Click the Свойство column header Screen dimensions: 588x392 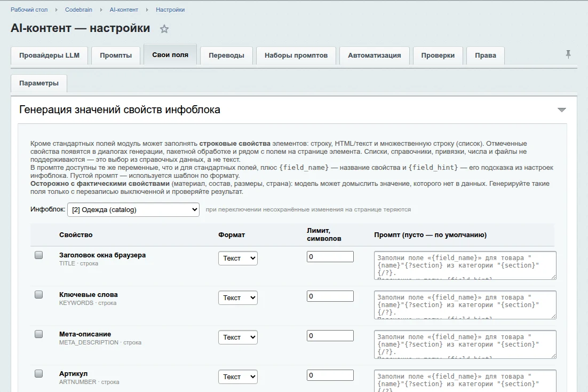click(x=76, y=234)
